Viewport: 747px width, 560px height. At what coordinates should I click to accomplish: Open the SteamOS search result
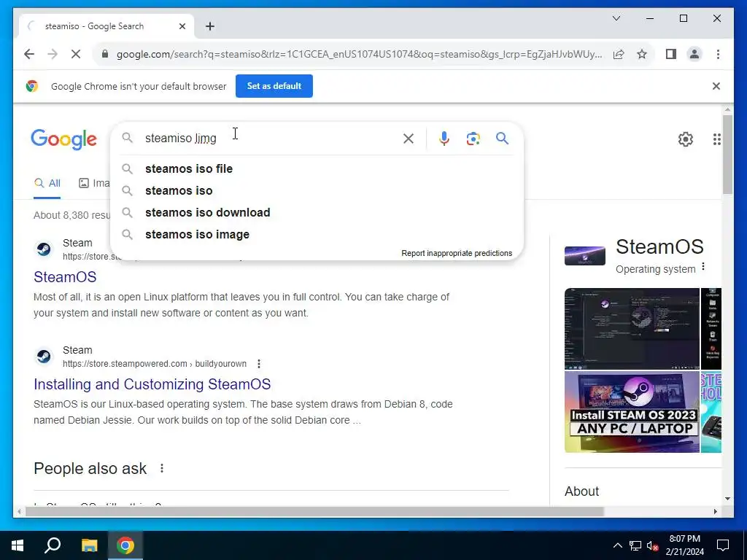click(x=65, y=276)
